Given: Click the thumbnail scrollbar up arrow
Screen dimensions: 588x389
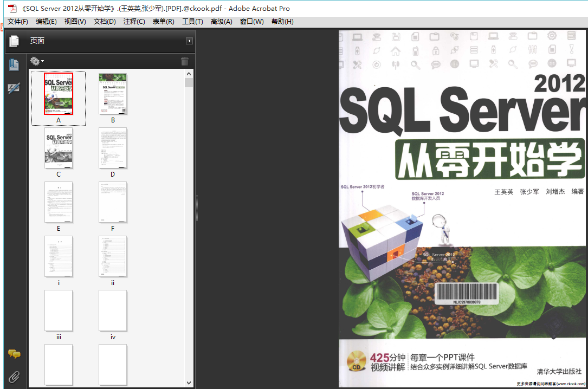Looking at the screenshot, I should (189, 74).
